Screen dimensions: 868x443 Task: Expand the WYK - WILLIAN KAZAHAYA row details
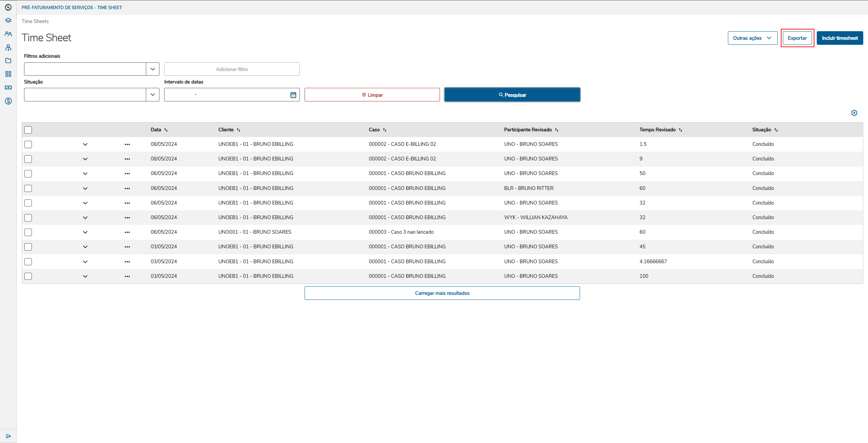point(85,218)
